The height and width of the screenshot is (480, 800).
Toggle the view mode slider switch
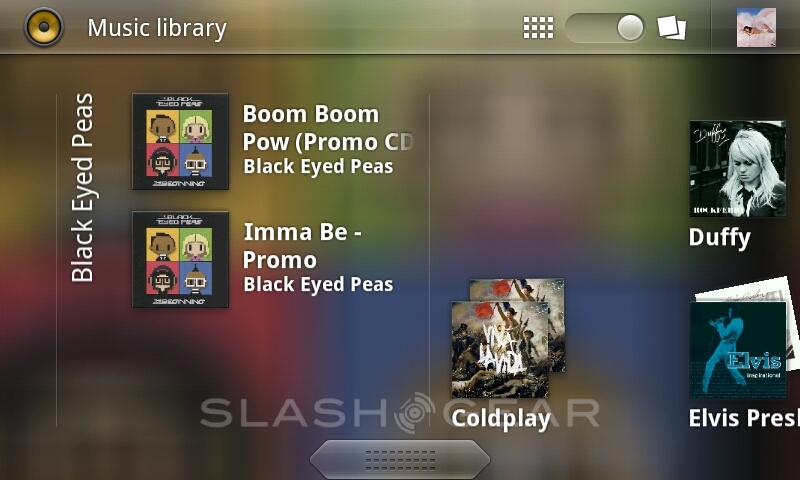click(x=605, y=28)
